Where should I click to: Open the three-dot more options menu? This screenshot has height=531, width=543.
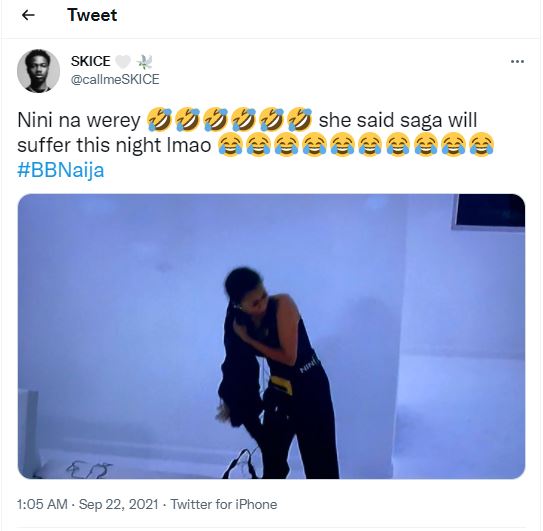(517, 62)
